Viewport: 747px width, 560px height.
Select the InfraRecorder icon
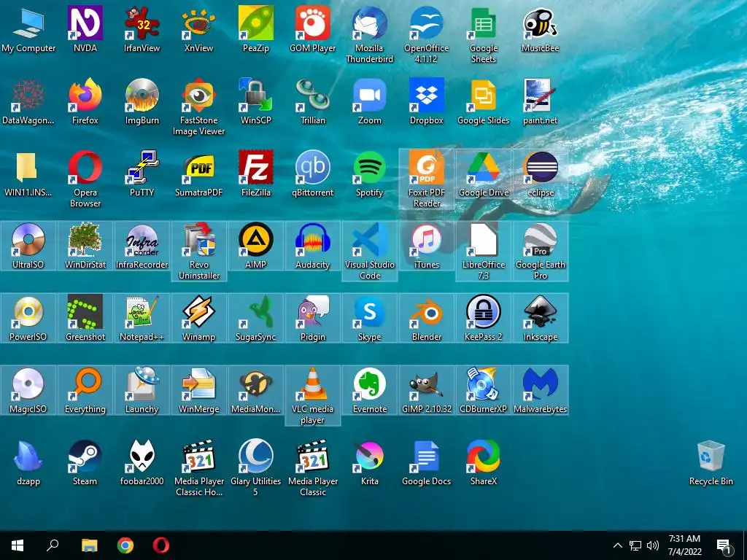click(x=142, y=246)
